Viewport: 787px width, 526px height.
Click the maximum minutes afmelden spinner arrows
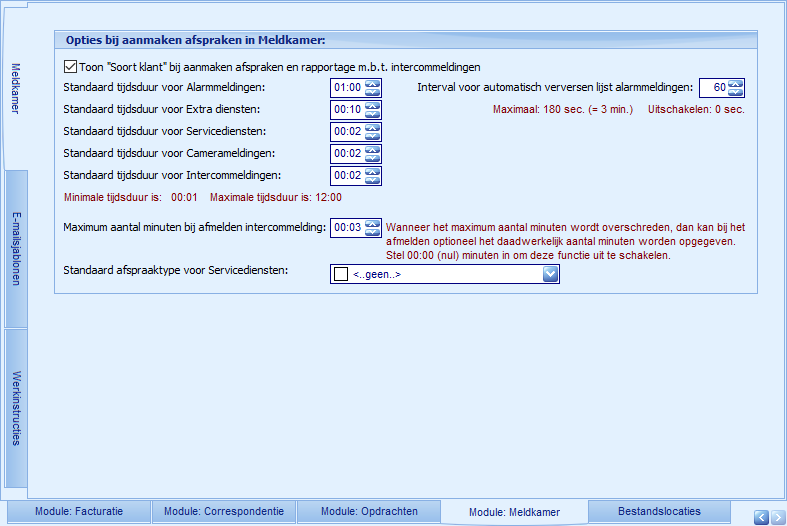coord(372,228)
